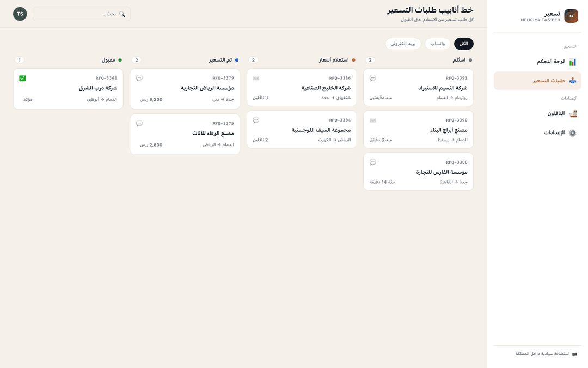Click the تم التسعير column header
588x368 pixels.
(220, 60)
